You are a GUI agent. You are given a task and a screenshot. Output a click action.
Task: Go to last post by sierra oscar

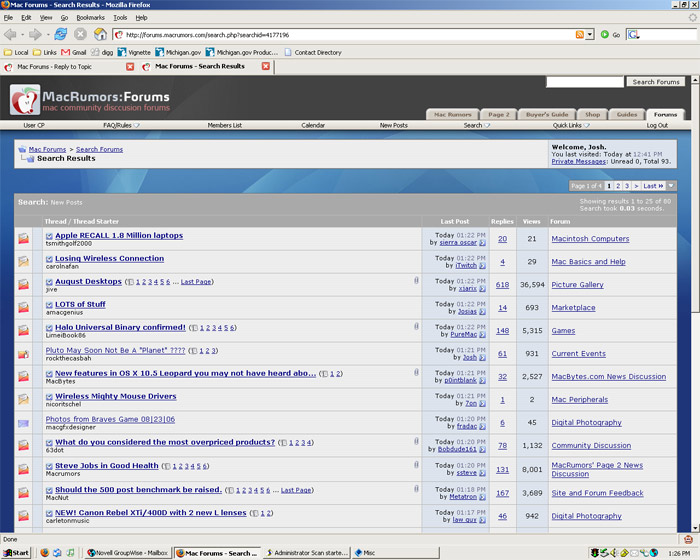coord(483,243)
